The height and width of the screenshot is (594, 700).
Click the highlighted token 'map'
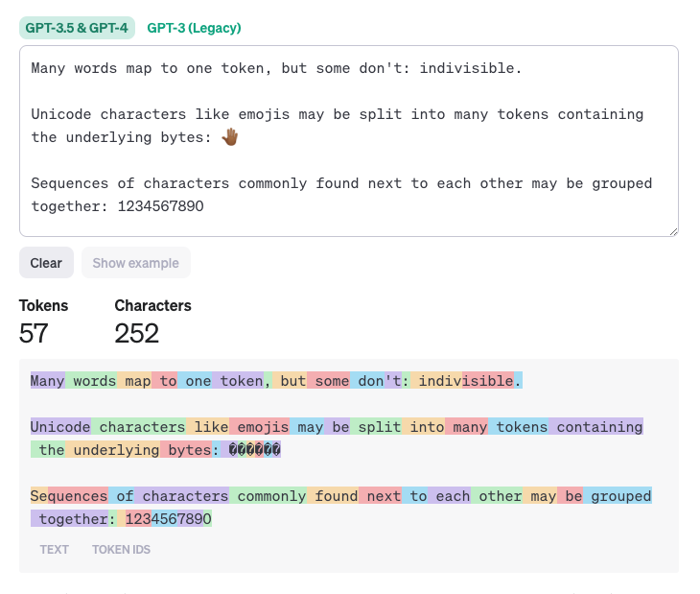click(x=134, y=381)
